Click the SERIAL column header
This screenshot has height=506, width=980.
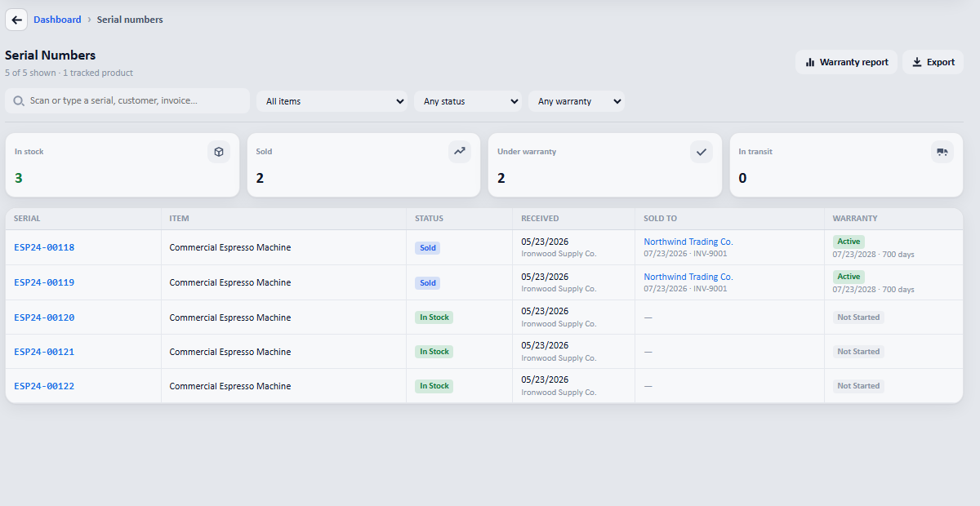(x=27, y=219)
